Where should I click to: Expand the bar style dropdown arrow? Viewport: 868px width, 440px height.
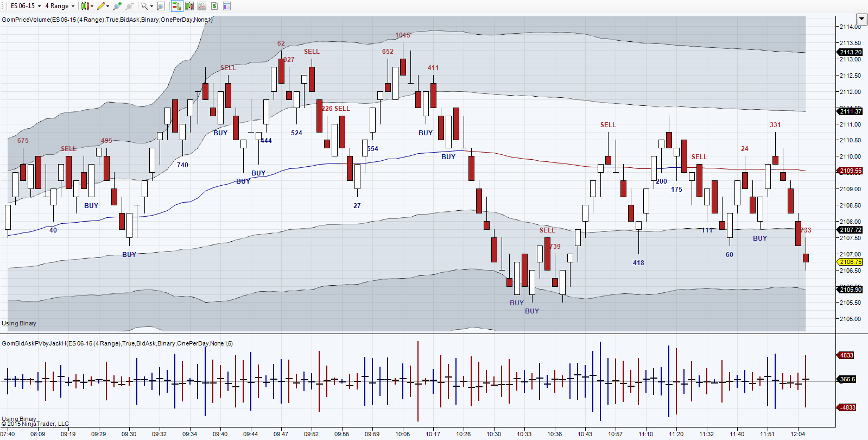click(92, 7)
